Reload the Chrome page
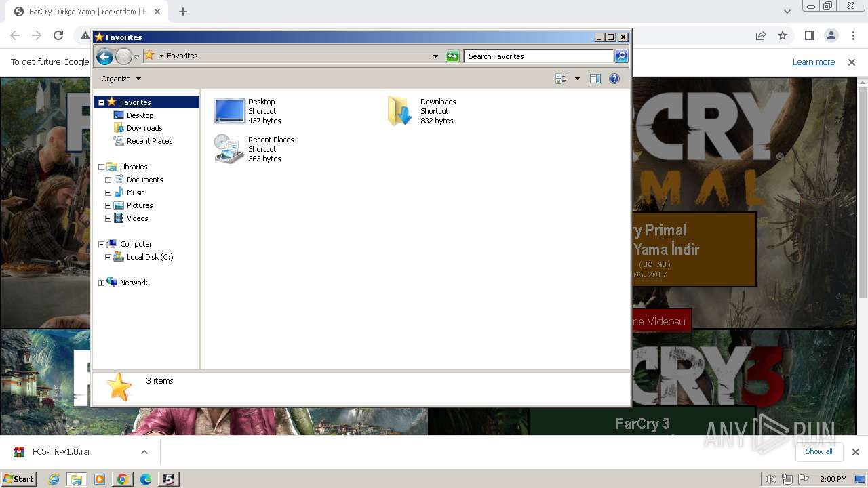 coord(58,35)
